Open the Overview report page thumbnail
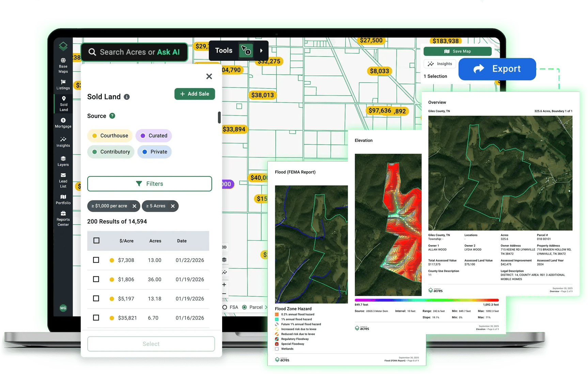 pos(500,194)
